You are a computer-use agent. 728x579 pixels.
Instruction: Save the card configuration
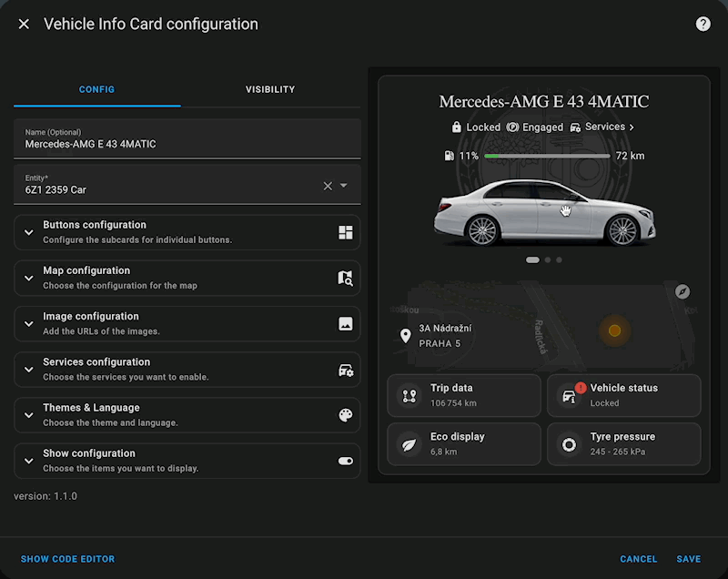[689, 559]
